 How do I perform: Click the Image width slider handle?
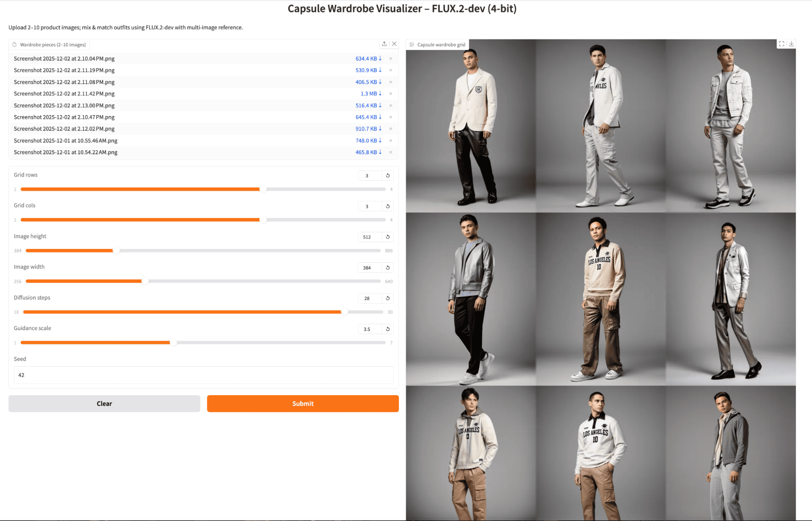pyautogui.click(x=145, y=281)
